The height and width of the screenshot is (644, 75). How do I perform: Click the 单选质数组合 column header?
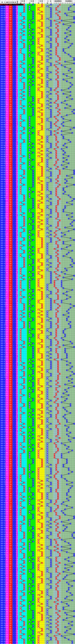(x=69, y=1)
